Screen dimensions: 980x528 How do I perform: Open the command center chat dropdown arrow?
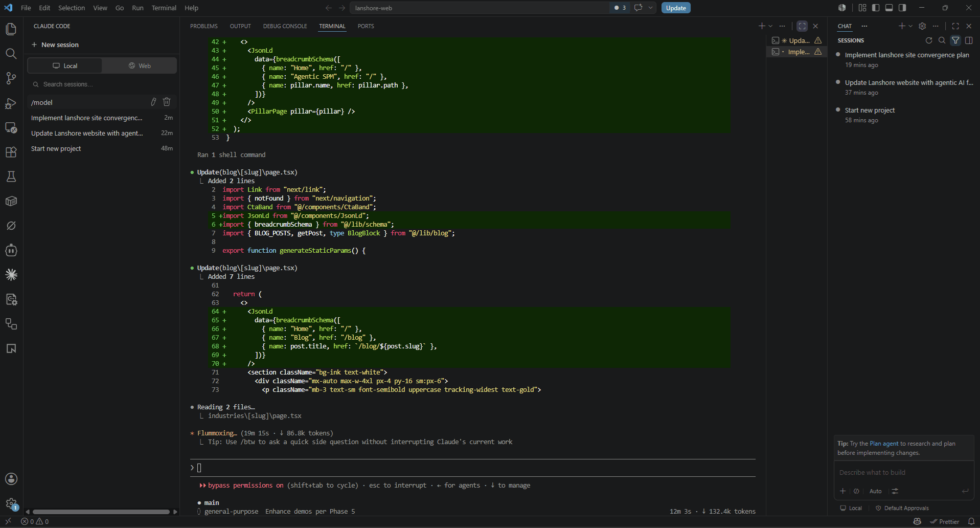pyautogui.click(x=651, y=8)
